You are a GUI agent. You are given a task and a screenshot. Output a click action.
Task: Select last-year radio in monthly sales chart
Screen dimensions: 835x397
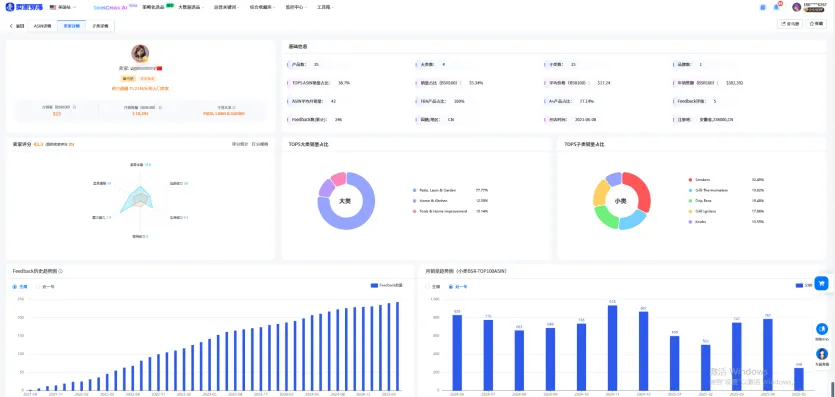[x=458, y=286]
